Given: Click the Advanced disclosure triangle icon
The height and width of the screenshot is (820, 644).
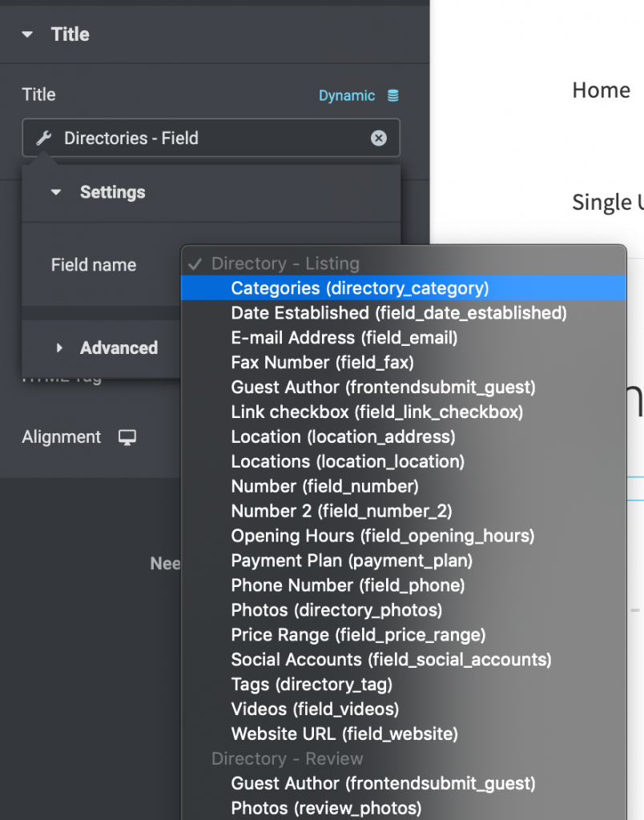Looking at the screenshot, I should [59, 348].
